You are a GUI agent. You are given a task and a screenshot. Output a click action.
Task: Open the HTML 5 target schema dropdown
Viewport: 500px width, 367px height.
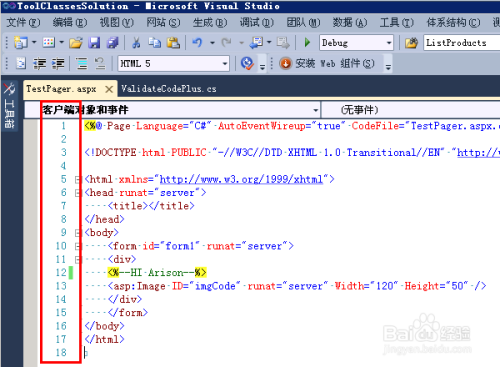174,63
